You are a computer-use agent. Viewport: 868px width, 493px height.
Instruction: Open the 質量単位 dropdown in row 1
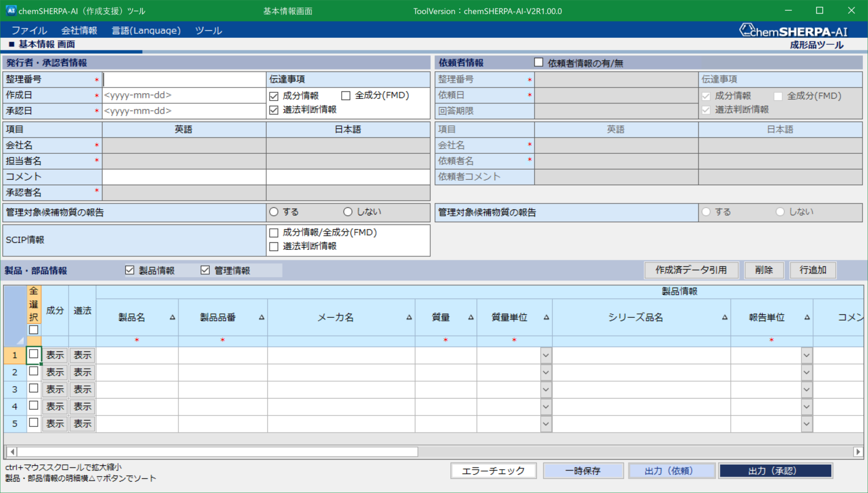(545, 354)
